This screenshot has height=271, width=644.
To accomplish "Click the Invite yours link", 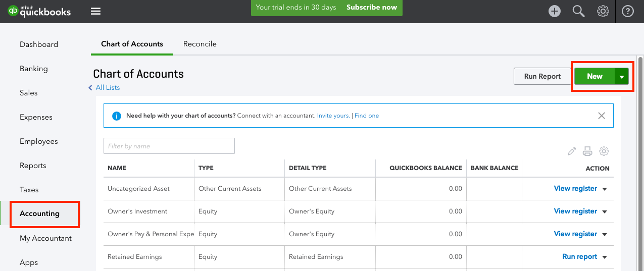I will point(333,116).
